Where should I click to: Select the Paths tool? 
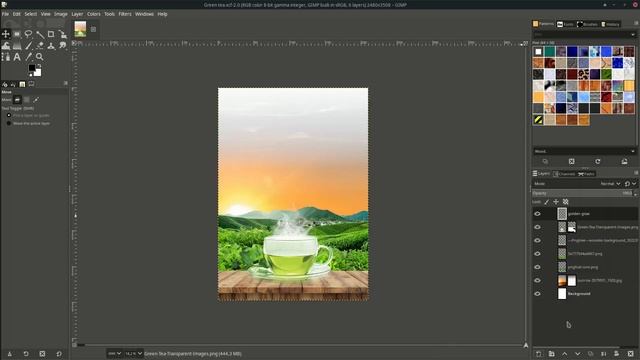(6, 57)
